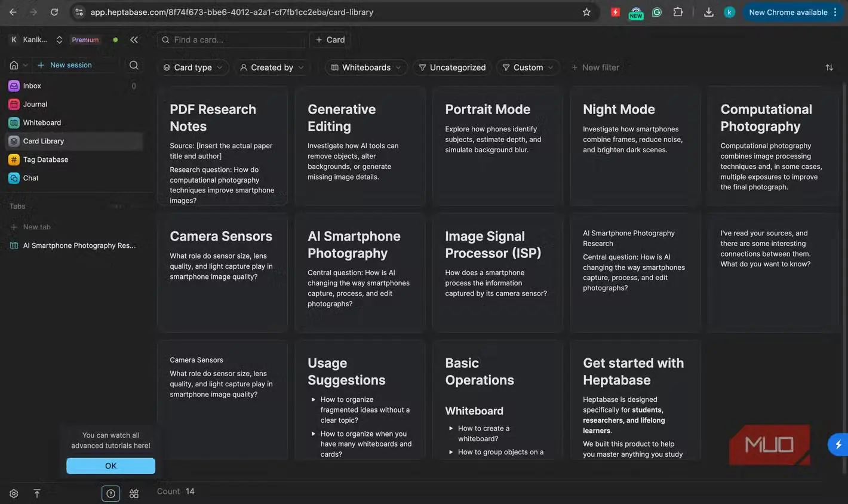This screenshot has width=848, height=504.
Task: Click the export upload arrow icon
Action: point(36,494)
